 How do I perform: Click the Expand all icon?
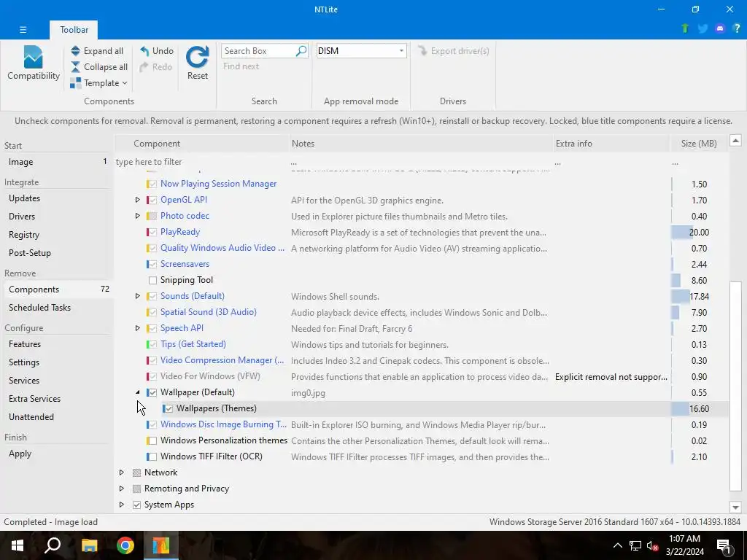[75, 51]
